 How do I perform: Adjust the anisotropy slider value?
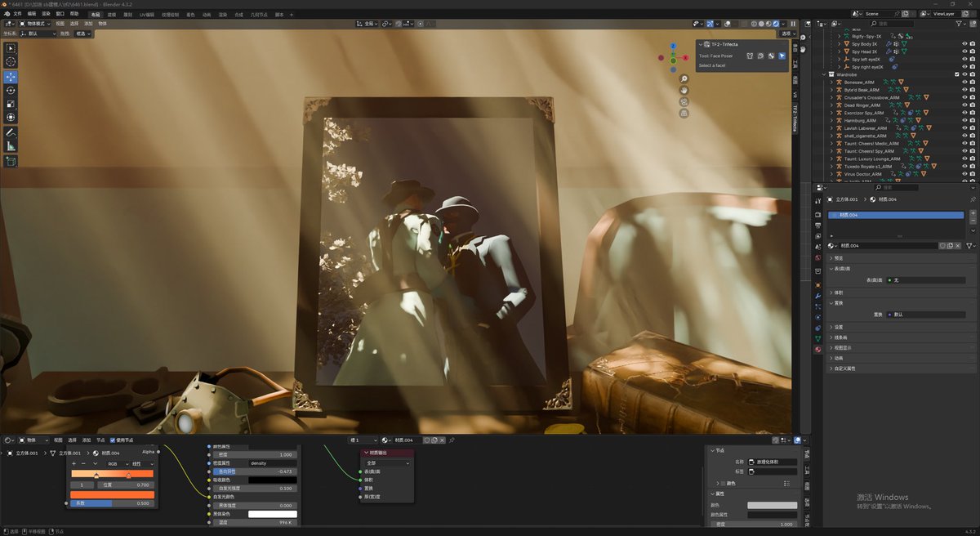256,471
